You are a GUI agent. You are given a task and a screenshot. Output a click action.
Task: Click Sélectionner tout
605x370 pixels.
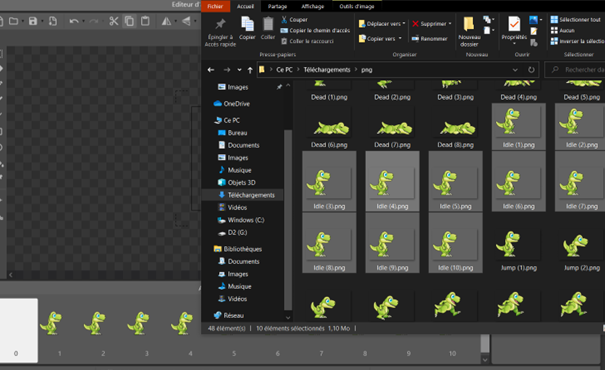point(576,19)
